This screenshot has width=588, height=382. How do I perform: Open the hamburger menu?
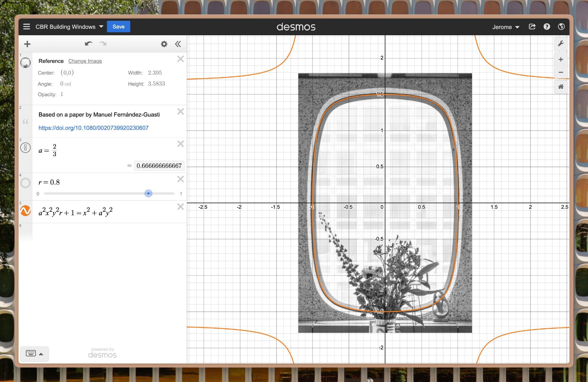pos(26,27)
